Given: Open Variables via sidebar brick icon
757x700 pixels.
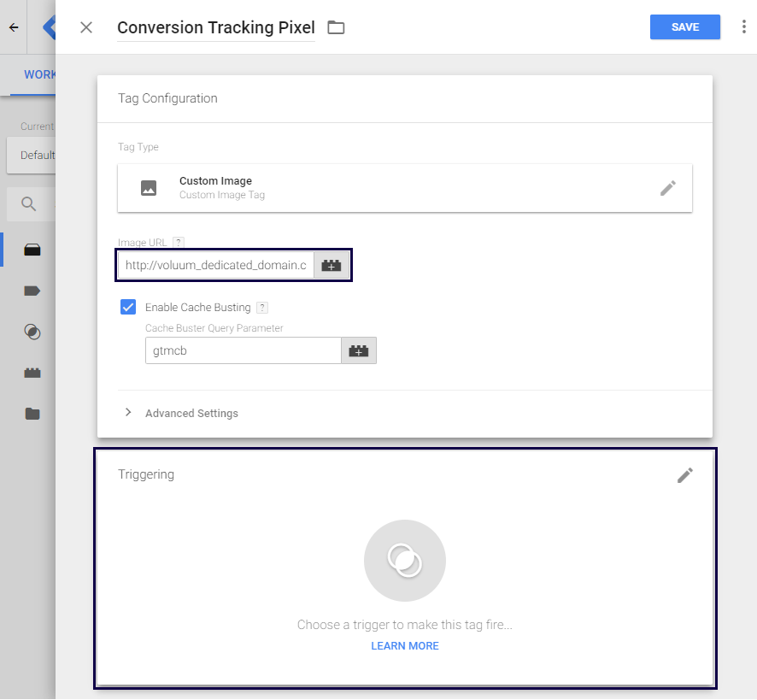Looking at the screenshot, I should 32,373.
